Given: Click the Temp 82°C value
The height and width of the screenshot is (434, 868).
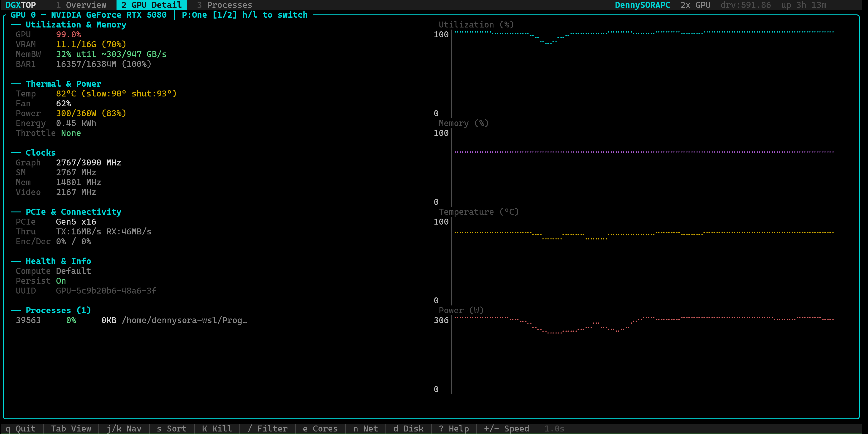Looking at the screenshot, I should click(x=116, y=93).
